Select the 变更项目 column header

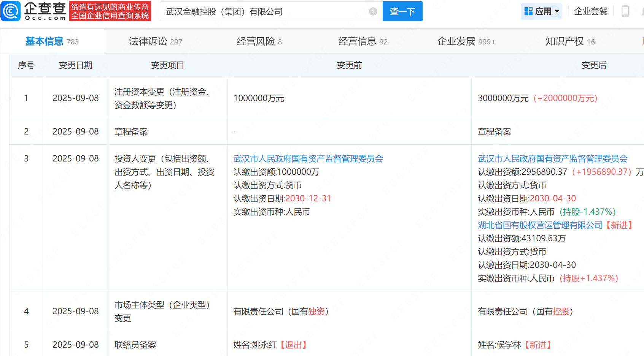tap(167, 65)
